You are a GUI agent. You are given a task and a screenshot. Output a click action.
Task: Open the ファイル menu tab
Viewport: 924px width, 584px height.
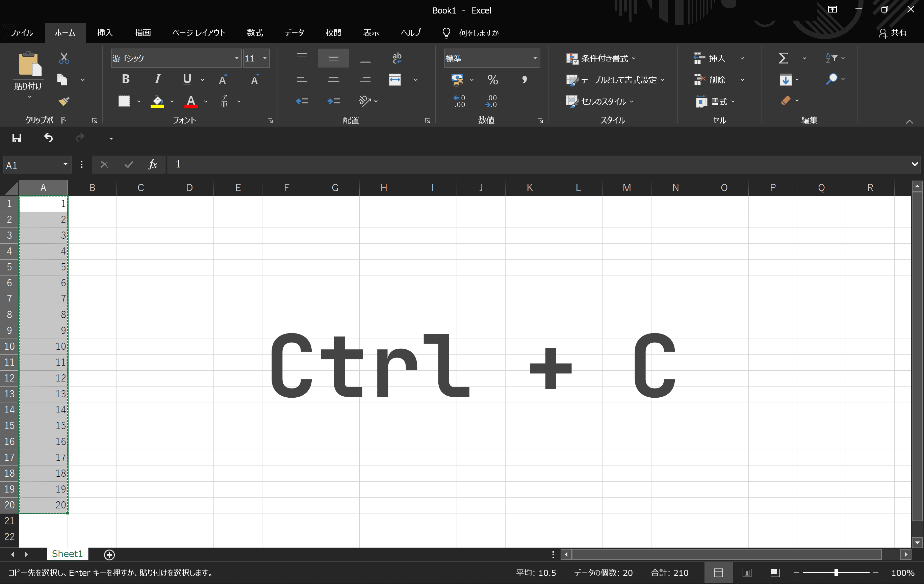point(22,33)
